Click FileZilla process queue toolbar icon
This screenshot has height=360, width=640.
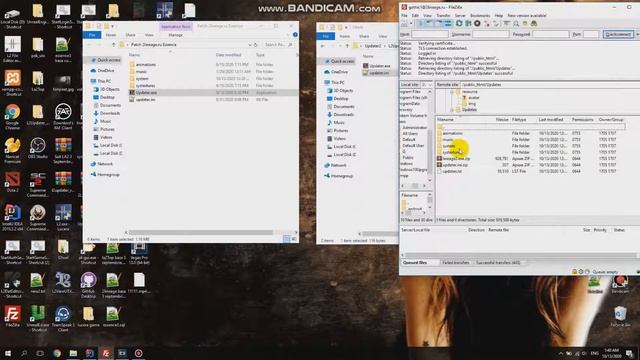click(468, 23)
